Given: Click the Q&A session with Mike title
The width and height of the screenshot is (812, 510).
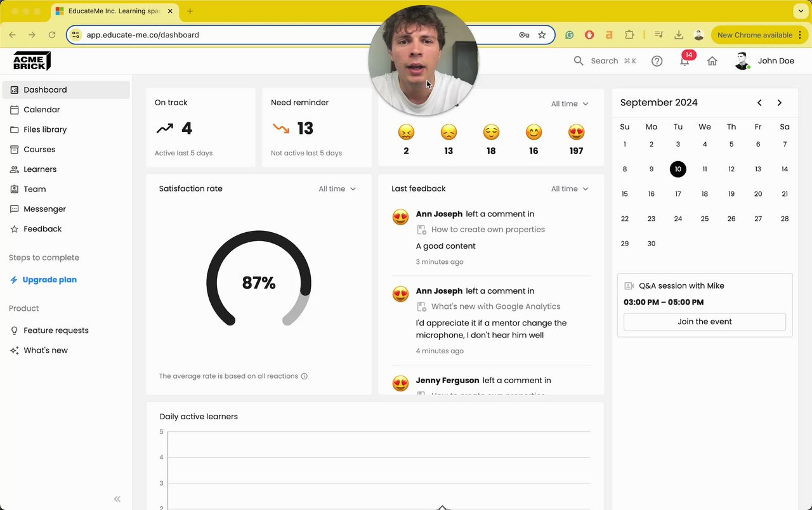Looking at the screenshot, I should [x=681, y=285].
